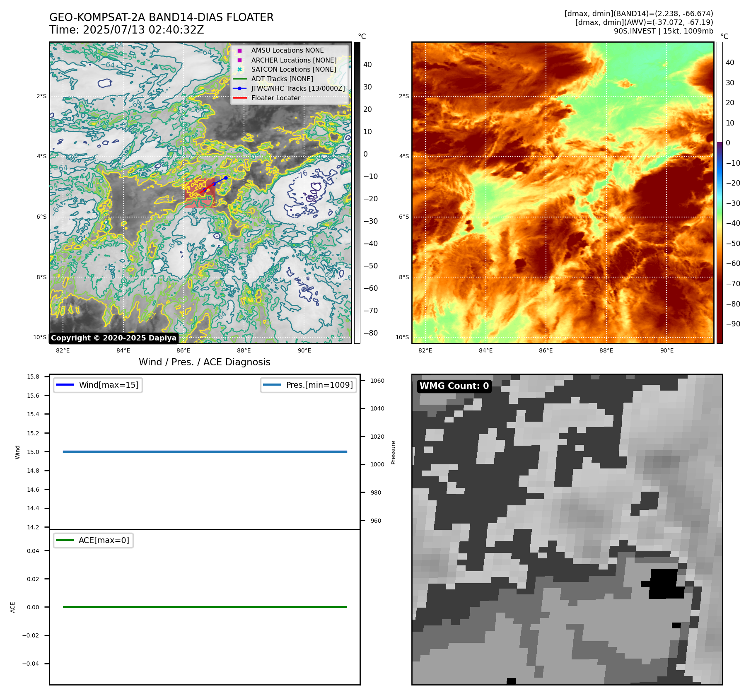Click the 'Pres.[min=1009]' legend label

pyautogui.click(x=319, y=385)
